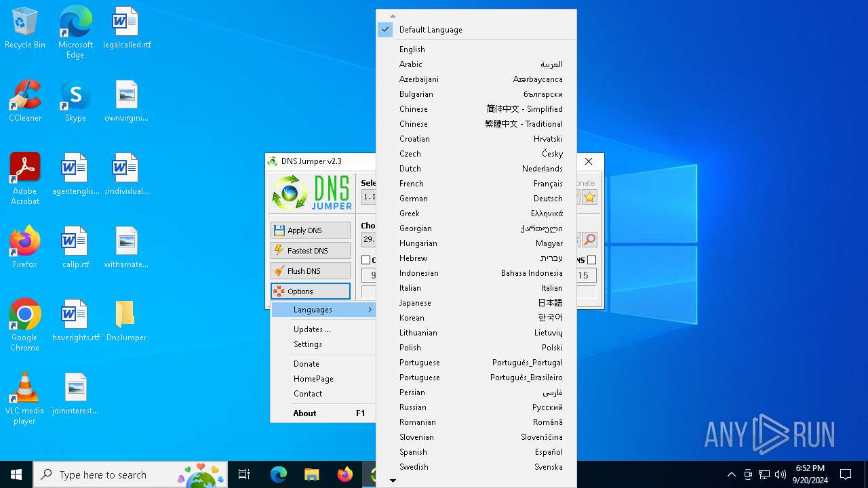Switch to French Français

coord(476,184)
